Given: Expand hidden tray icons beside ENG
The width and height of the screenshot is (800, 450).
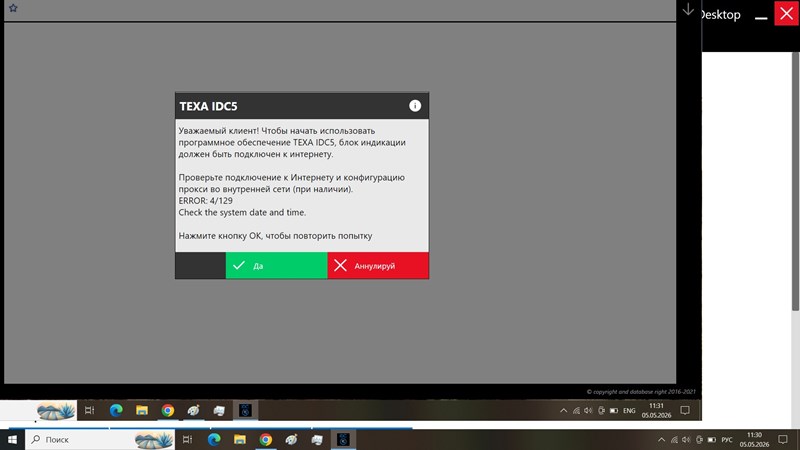Looking at the screenshot, I should coord(563,410).
